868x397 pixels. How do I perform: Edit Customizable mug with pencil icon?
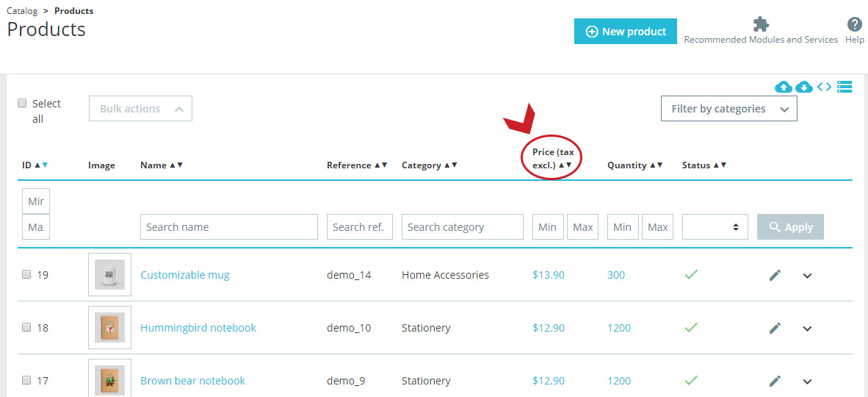[x=775, y=275]
